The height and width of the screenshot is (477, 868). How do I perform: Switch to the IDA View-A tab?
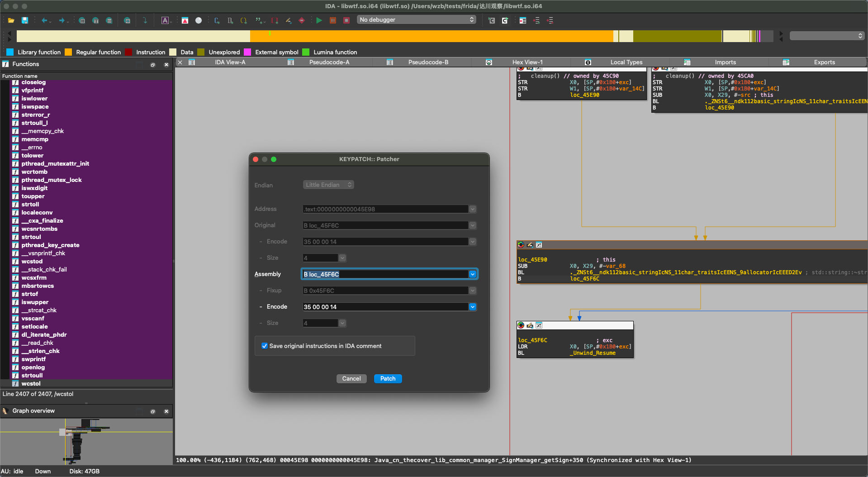(230, 62)
